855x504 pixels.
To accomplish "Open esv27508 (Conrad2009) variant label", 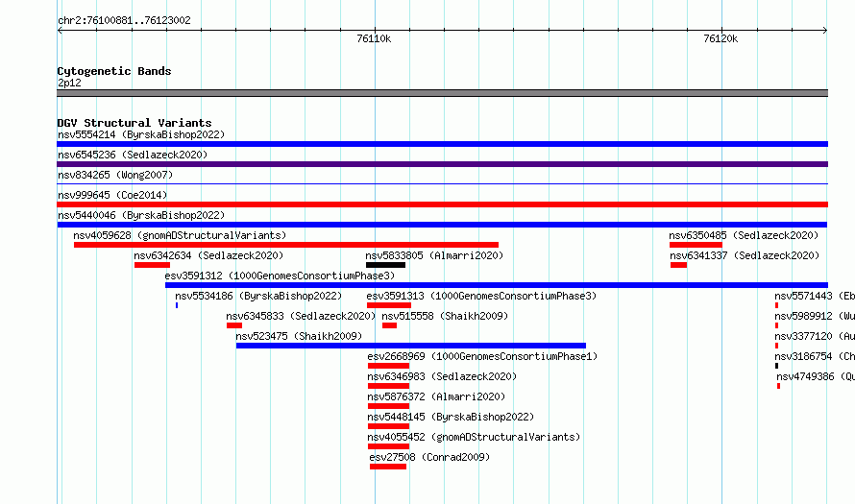I will (x=429, y=457).
